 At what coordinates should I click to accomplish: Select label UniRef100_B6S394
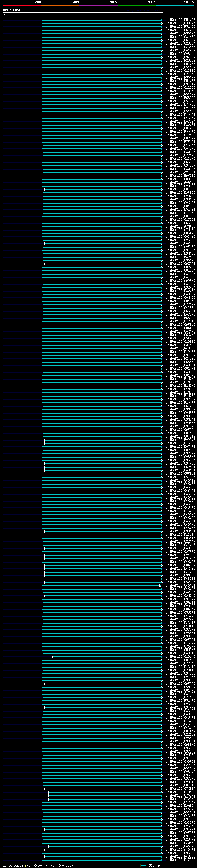tap(180, 121)
